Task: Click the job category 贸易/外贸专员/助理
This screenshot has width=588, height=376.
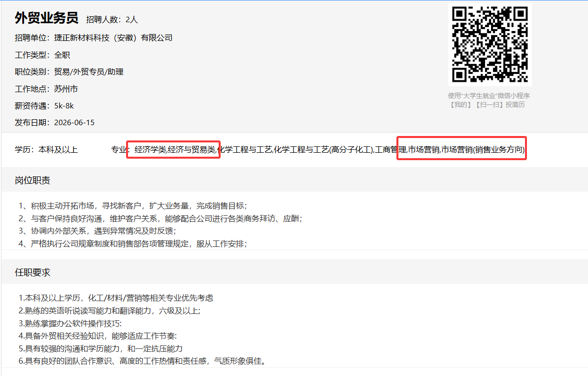Action: 89,71
